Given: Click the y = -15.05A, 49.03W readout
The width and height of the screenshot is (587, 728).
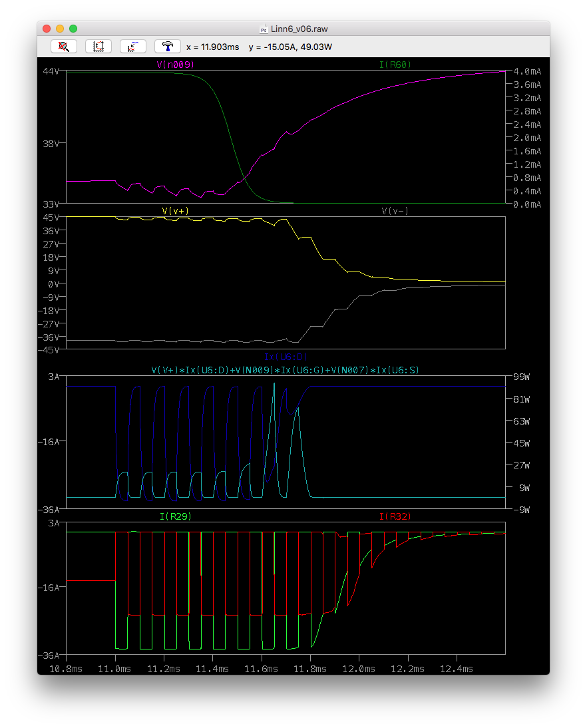Looking at the screenshot, I should click(x=290, y=47).
